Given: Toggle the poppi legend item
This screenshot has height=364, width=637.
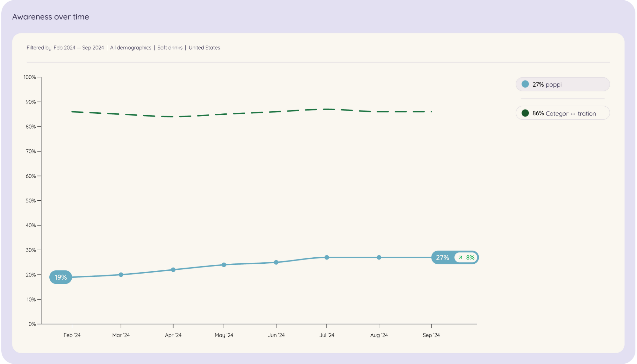Looking at the screenshot, I should coord(562,84).
